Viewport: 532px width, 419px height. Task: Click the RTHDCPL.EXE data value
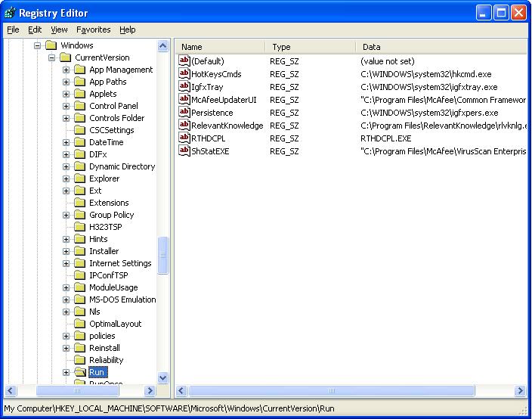point(385,138)
